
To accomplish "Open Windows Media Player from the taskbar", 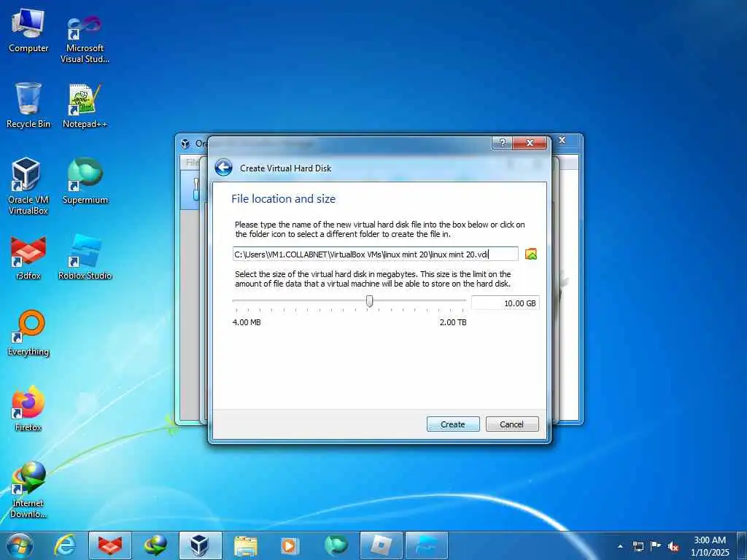I will pos(290,545).
